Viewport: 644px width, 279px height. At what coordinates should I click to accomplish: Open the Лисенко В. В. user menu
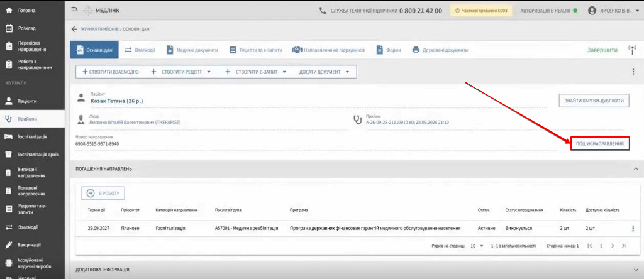point(615,11)
